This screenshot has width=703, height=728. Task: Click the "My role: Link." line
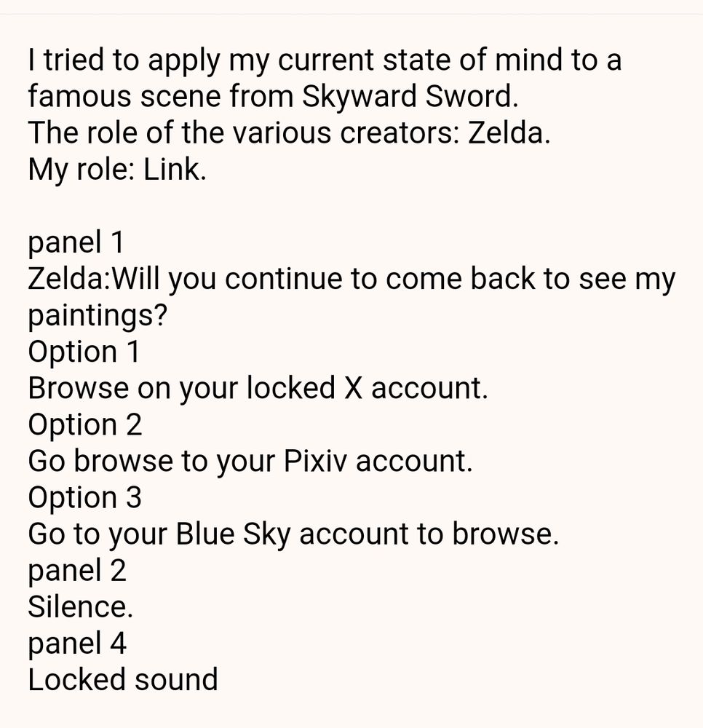[117, 170]
